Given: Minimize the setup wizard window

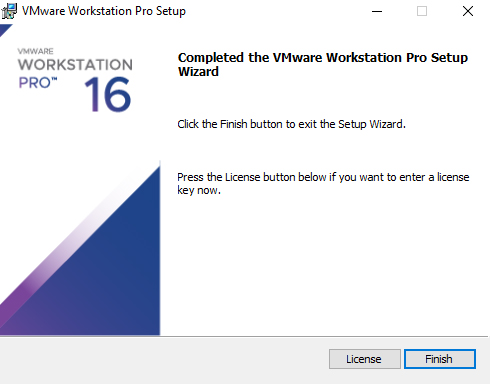Looking at the screenshot, I should point(377,11).
